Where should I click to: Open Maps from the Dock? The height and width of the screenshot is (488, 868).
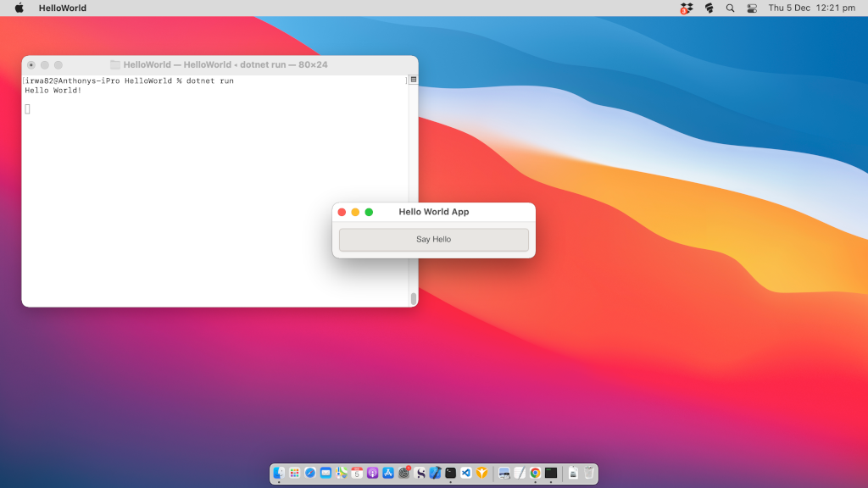(342, 474)
